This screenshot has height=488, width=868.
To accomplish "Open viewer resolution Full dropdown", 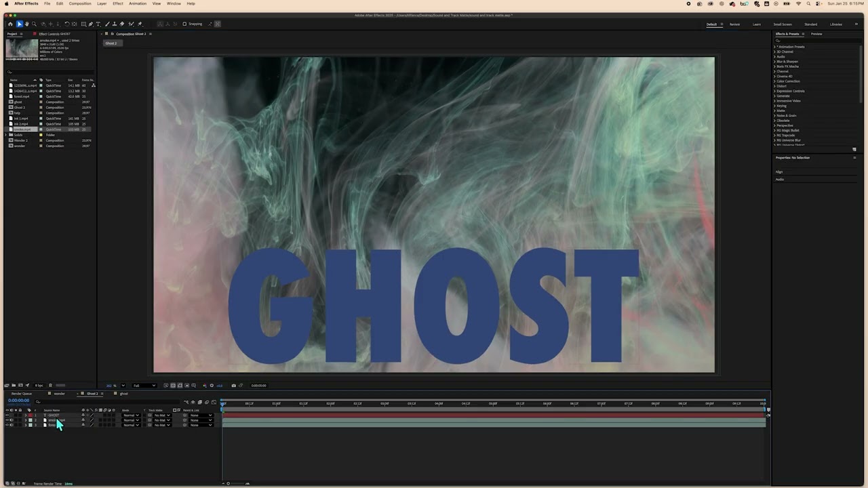I will coord(144,386).
